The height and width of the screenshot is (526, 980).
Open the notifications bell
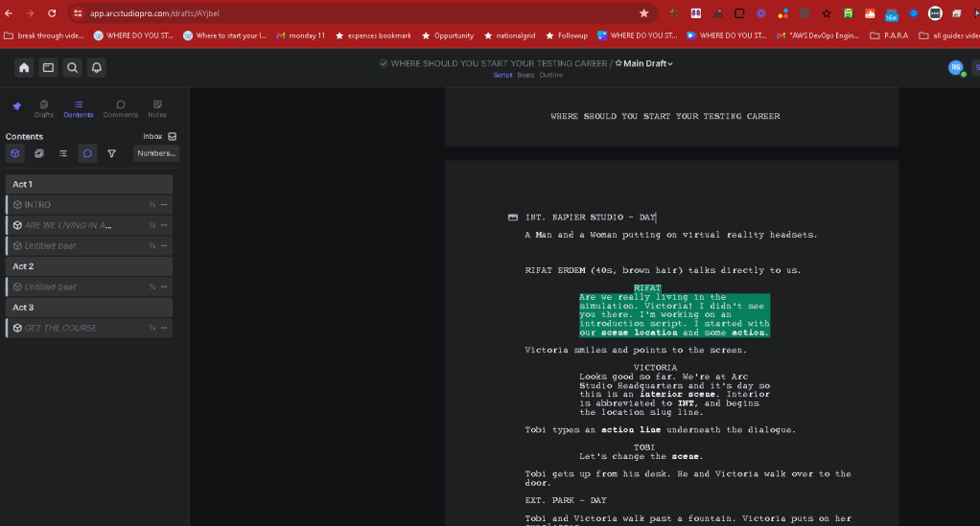[x=97, y=67]
